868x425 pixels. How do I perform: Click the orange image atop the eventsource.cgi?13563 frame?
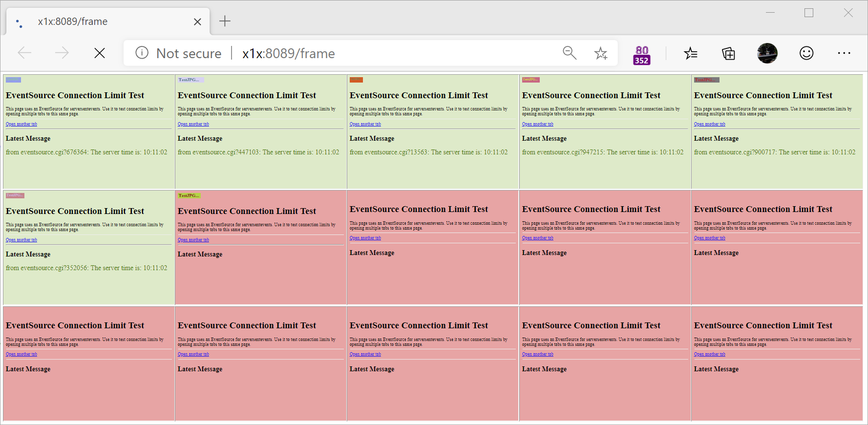[x=356, y=80]
